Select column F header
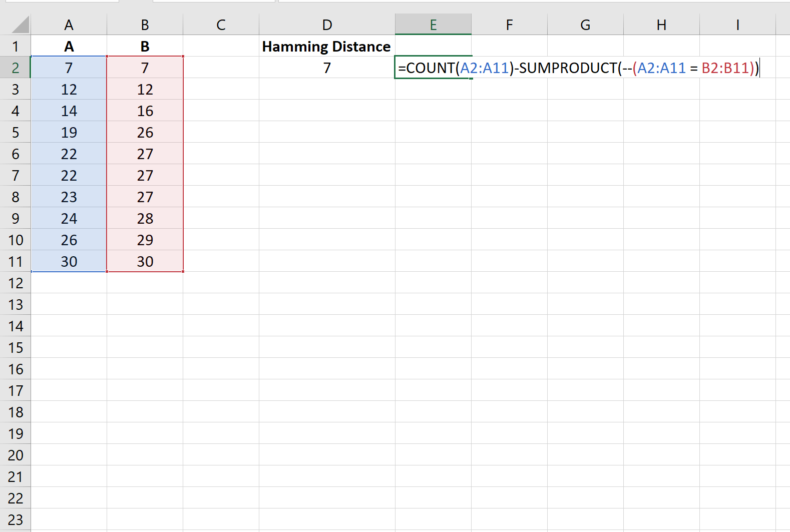Screen dimensions: 790x532 (x=510, y=25)
